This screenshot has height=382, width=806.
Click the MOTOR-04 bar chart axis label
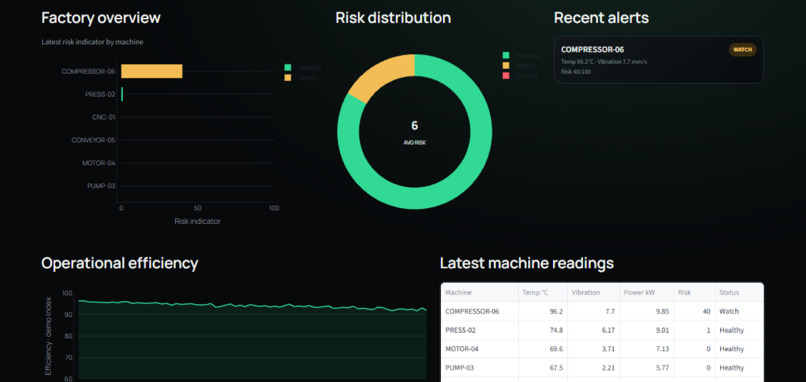[x=99, y=163]
